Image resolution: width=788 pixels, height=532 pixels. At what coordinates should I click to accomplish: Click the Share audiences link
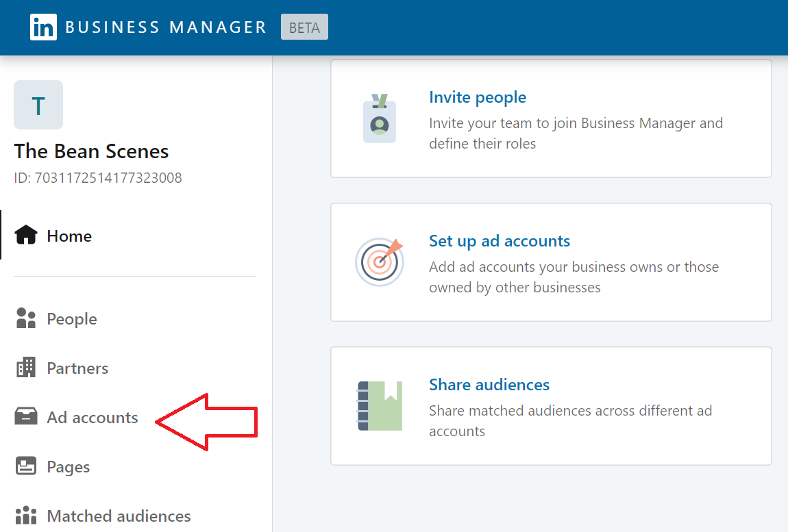click(489, 385)
